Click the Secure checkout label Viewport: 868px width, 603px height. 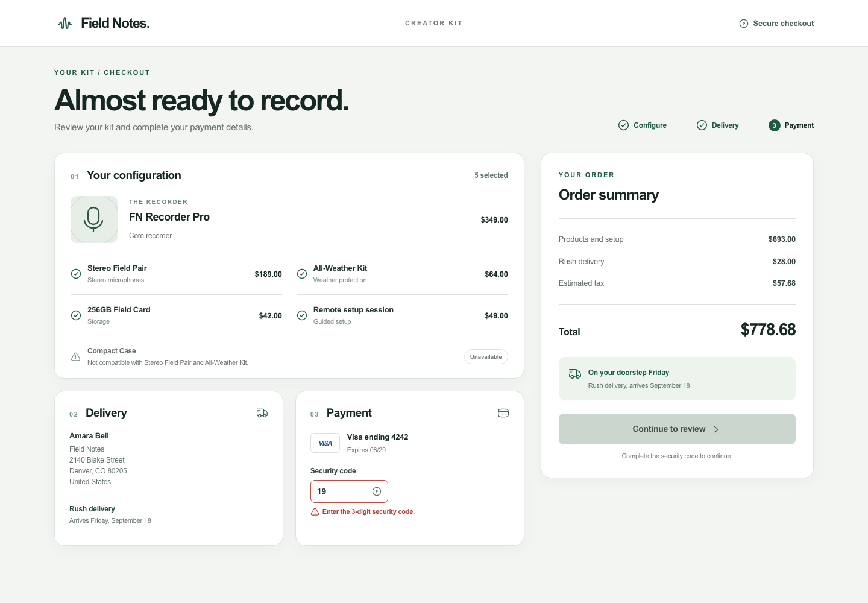click(784, 24)
